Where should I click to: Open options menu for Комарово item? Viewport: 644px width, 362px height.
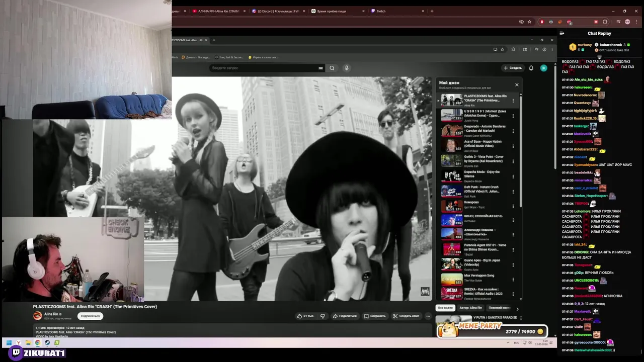tap(513, 206)
